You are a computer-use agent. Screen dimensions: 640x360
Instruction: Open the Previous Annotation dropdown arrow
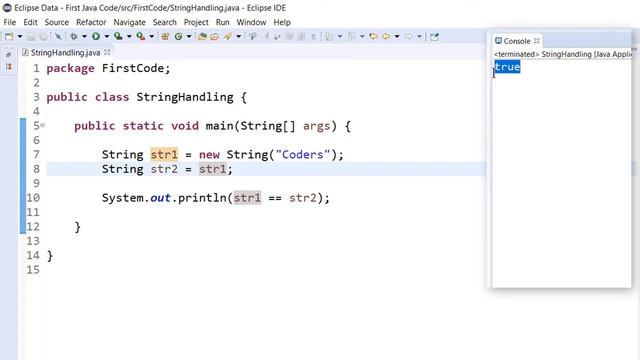pos(362,36)
